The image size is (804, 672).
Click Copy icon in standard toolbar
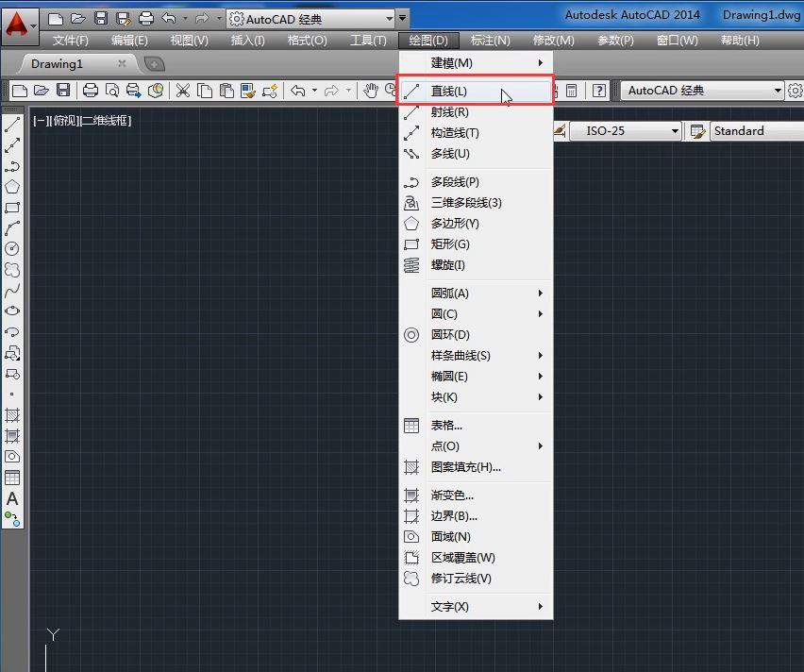[x=205, y=91]
